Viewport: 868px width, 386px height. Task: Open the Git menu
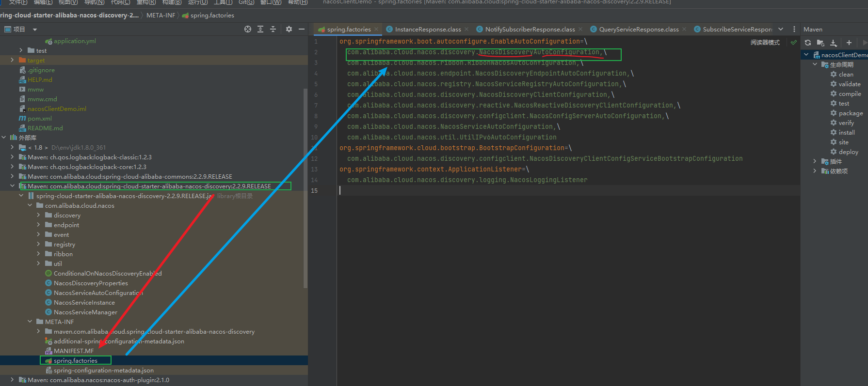tap(246, 2)
